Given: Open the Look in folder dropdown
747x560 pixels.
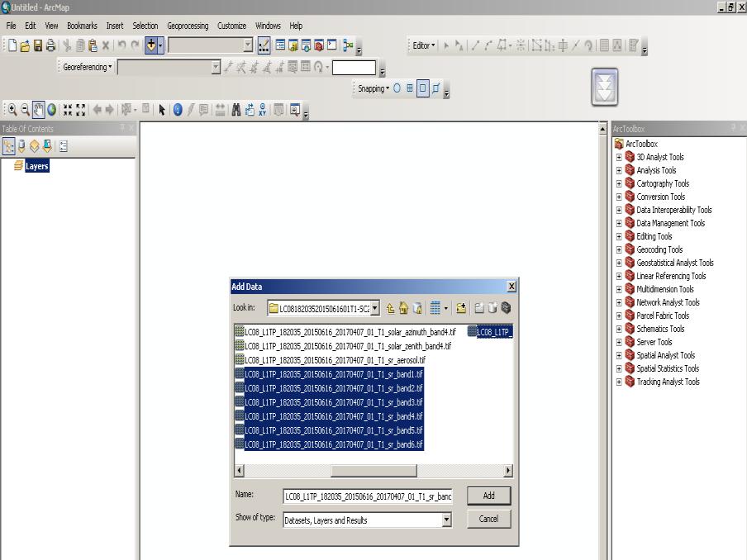Looking at the screenshot, I should click(x=375, y=308).
